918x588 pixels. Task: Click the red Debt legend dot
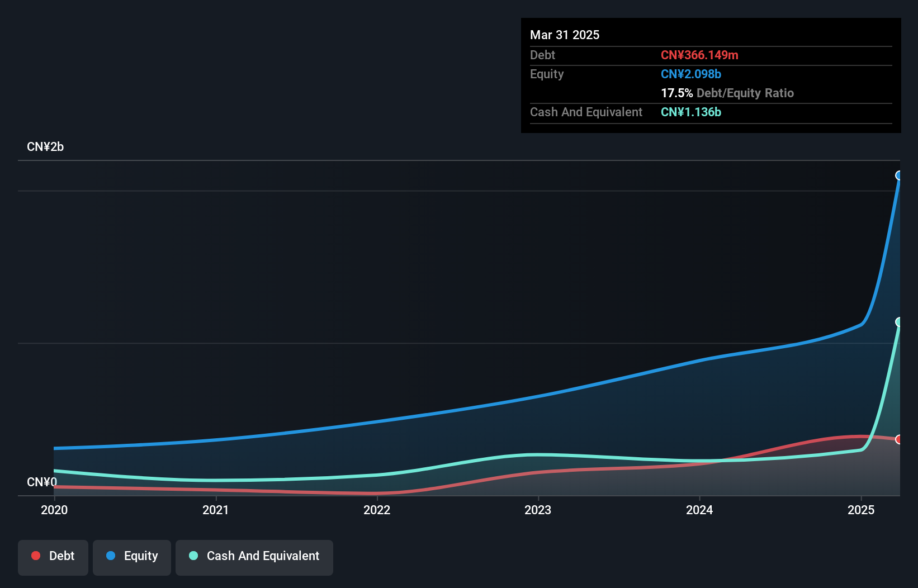pyautogui.click(x=36, y=556)
